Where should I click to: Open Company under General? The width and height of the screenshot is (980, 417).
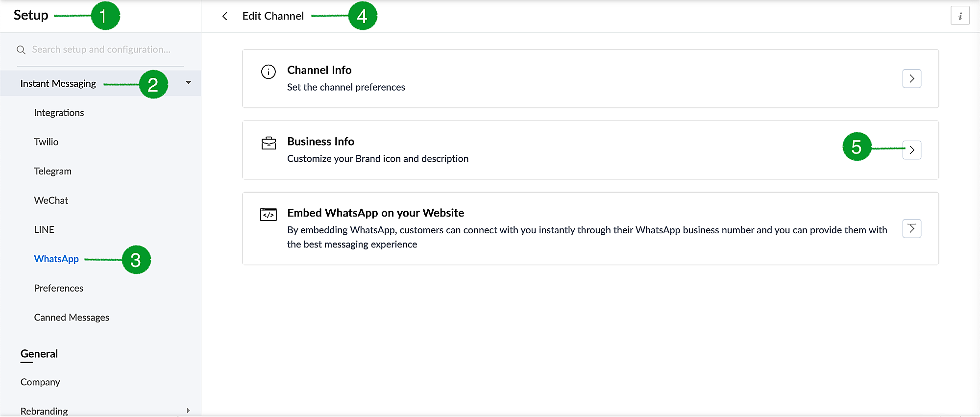(40, 382)
